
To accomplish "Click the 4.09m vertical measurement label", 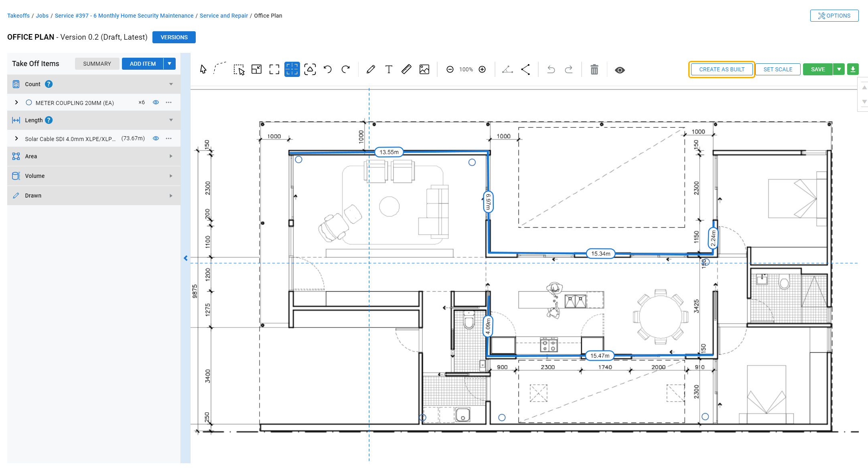I will [488, 326].
